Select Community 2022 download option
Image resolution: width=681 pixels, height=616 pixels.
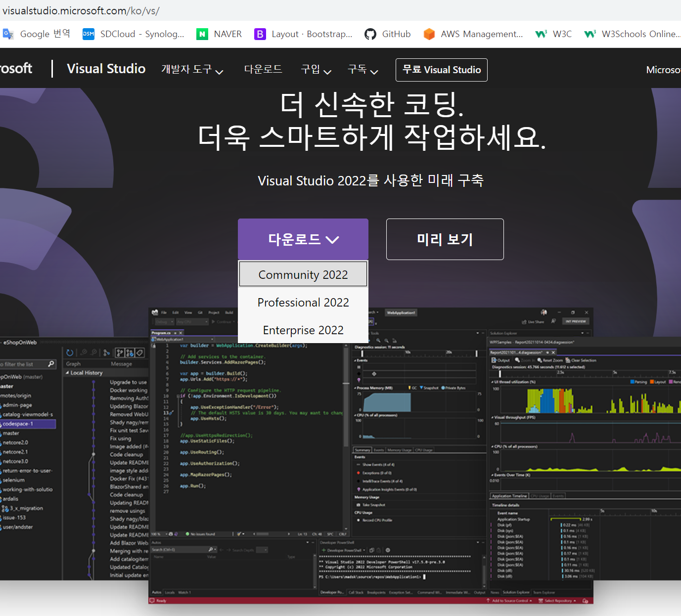pyautogui.click(x=303, y=274)
